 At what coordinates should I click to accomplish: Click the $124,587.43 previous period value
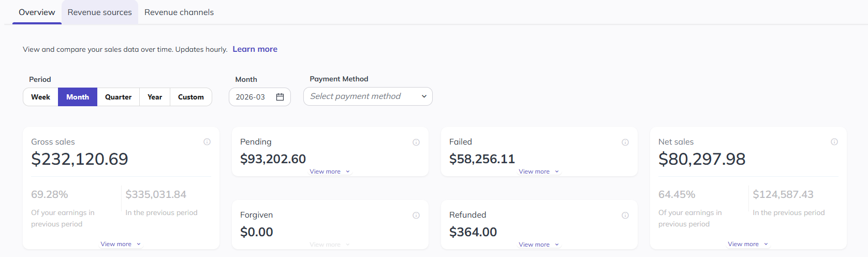tap(783, 194)
